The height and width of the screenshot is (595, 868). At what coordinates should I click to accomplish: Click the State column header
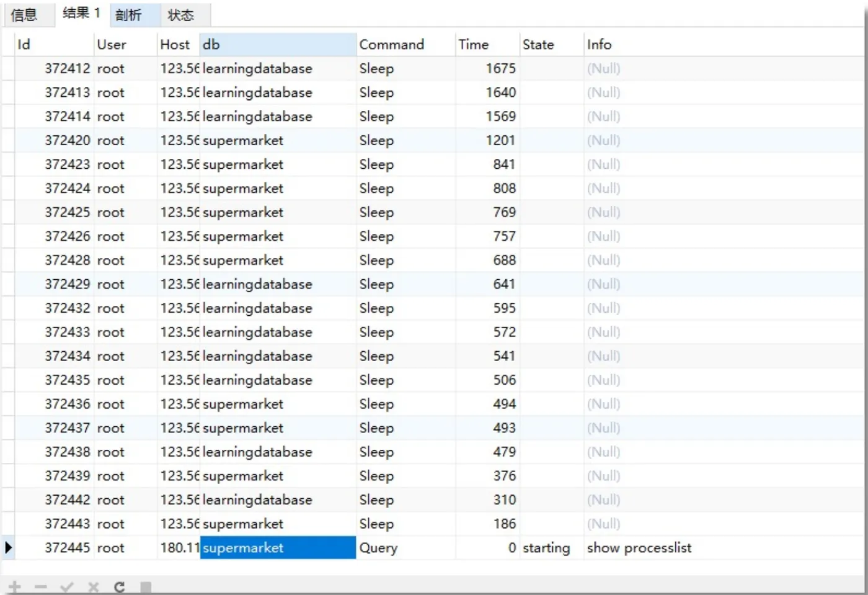pyautogui.click(x=551, y=45)
